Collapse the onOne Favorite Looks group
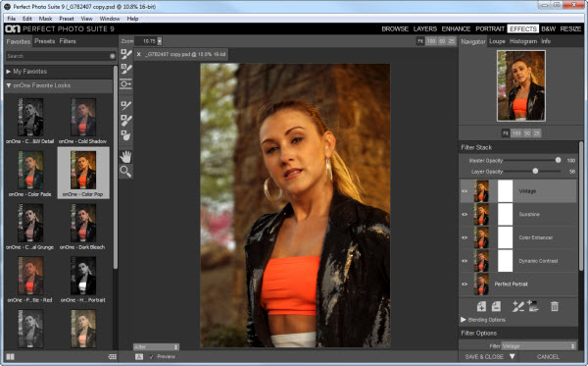 [8, 85]
